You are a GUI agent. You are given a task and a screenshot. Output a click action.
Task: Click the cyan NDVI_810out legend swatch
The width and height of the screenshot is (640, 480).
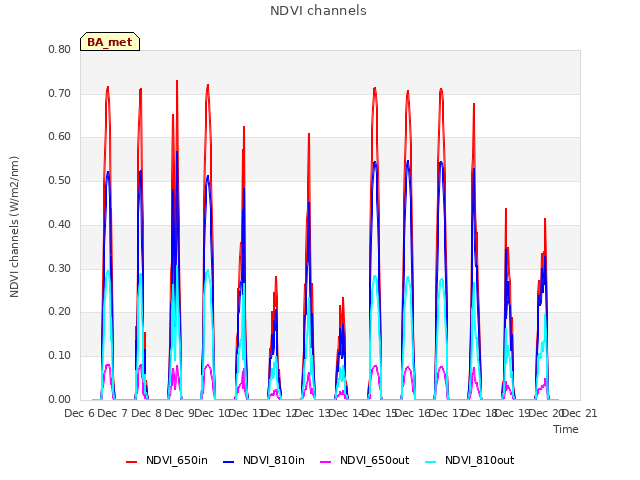(x=430, y=462)
